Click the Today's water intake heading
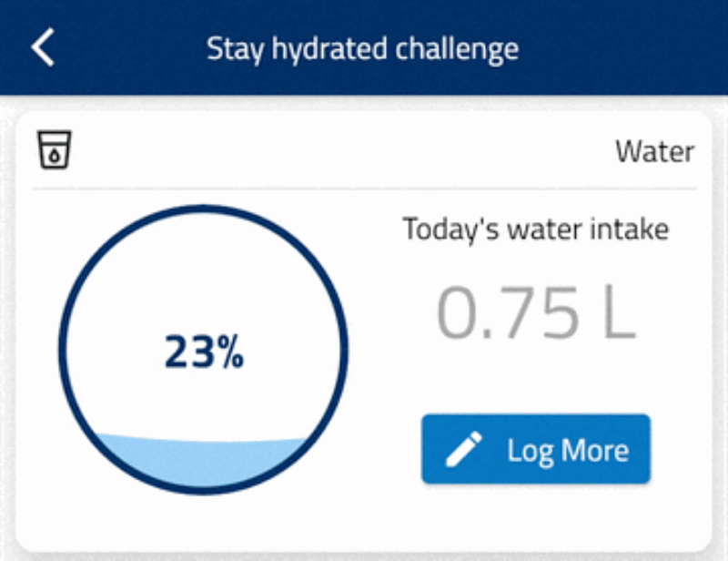Viewport: 728px width, 561px height. coord(536,229)
